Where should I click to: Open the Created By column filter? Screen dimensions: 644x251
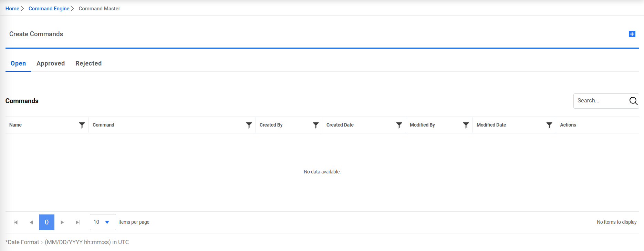pyautogui.click(x=316, y=125)
